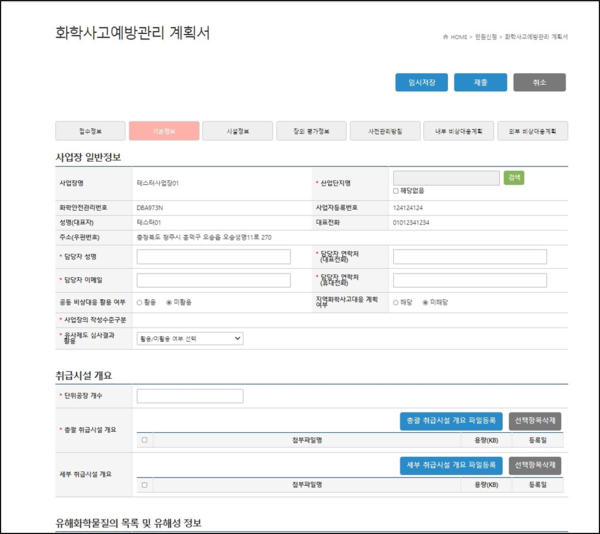Click the 성명(대표자) value 테스터01
The width and height of the screenshot is (600, 534).
[x=149, y=223]
